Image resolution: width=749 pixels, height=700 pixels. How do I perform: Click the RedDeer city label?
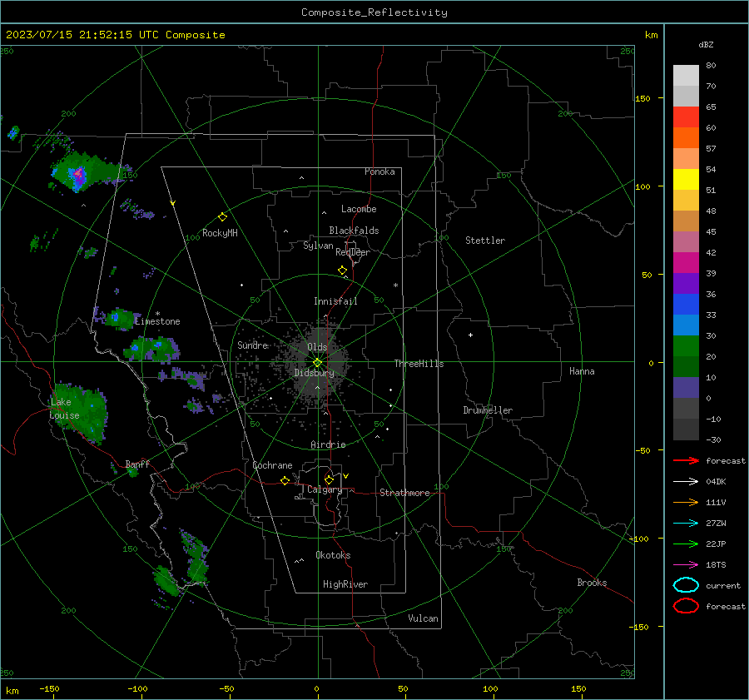(x=353, y=252)
